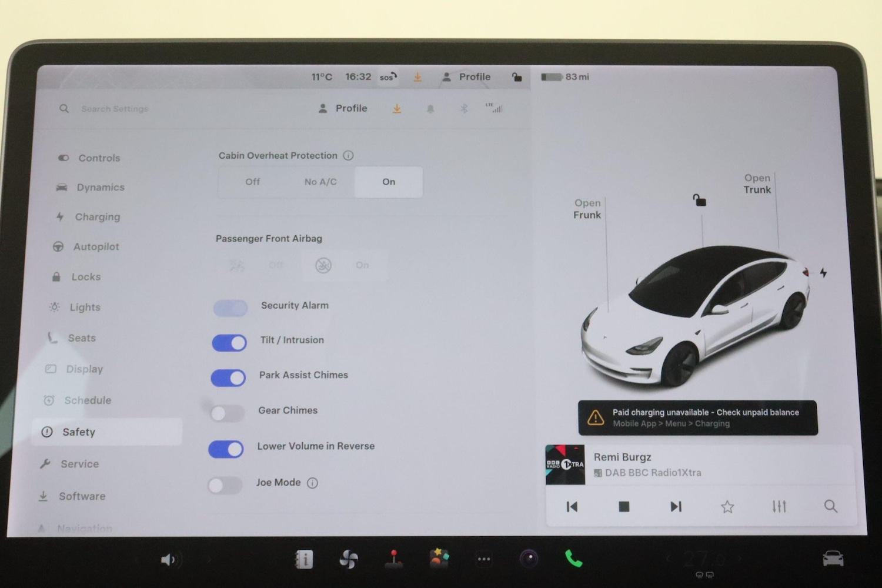882x588 pixels.
Task: Open the Autopilot settings category
Action: tap(96, 246)
